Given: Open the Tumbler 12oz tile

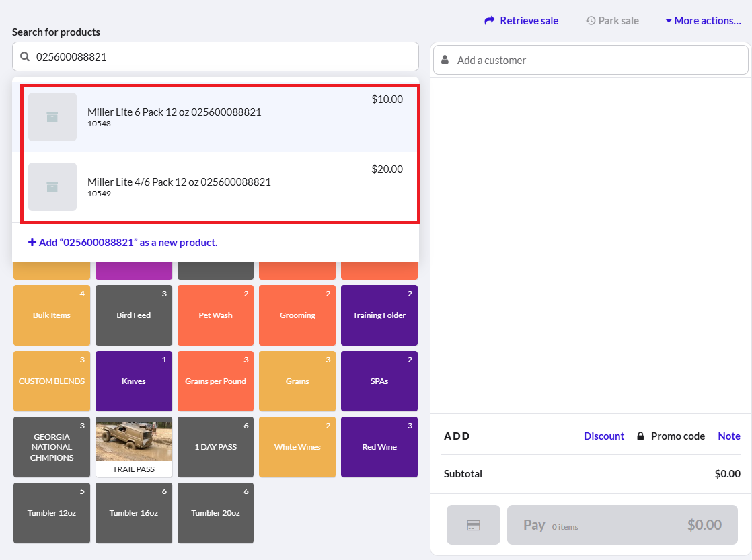Looking at the screenshot, I should [52, 513].
